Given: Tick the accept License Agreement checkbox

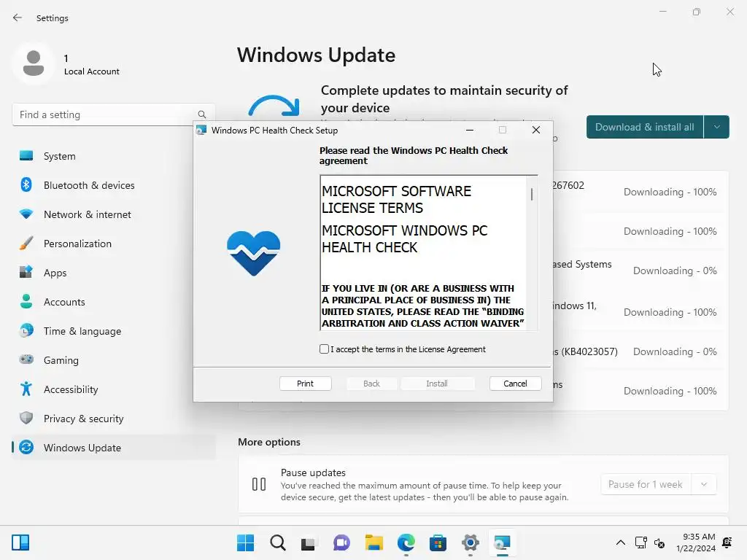Looking at the screenshot, I should click(x=324, y=349).
